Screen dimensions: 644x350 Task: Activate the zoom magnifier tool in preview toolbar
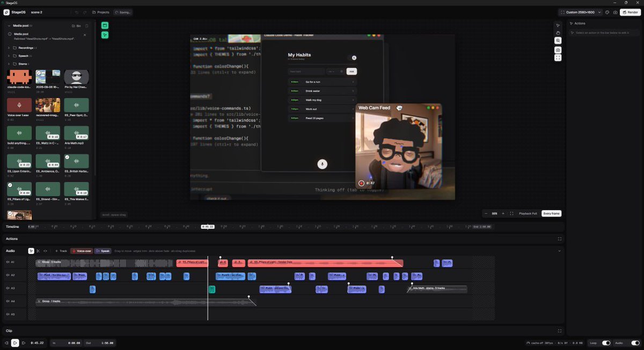pos(558,41)
